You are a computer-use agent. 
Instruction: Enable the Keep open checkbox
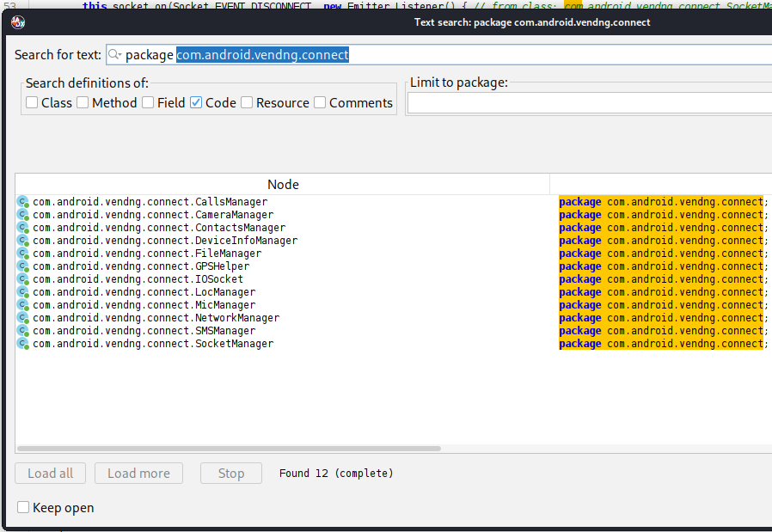23,507
